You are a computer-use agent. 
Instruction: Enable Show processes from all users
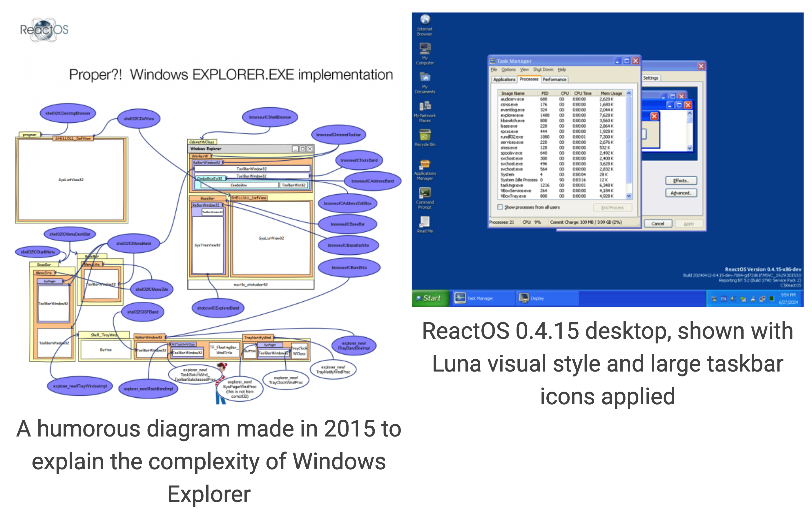pyautogui.click(x=500, y=207)
